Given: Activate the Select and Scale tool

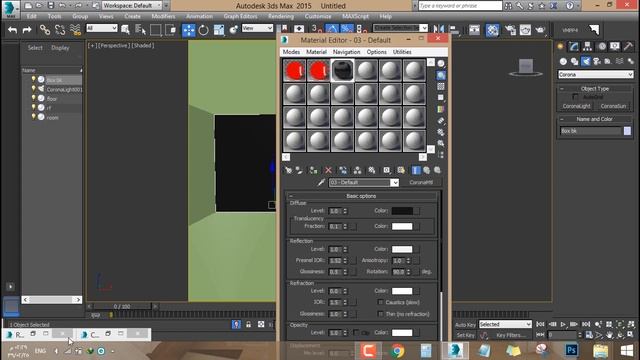Looking at the screenshot, I should pyautogui.click(x=219, y=30).
